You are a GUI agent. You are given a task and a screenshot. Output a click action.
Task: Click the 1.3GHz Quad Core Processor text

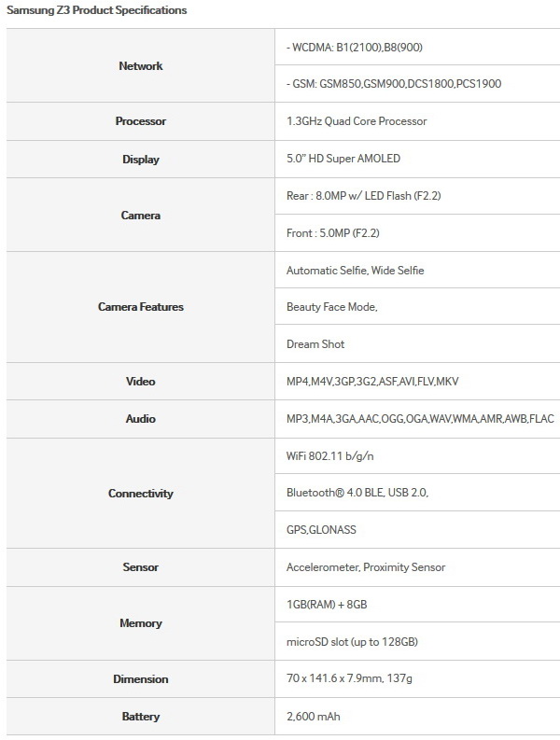coord(357,121)
